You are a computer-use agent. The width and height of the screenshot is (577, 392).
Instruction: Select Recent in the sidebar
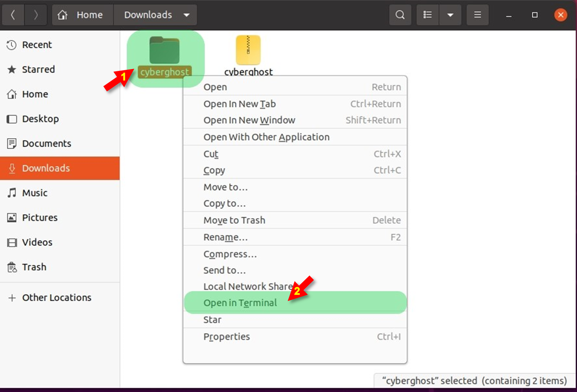click(x=60, y=45)
